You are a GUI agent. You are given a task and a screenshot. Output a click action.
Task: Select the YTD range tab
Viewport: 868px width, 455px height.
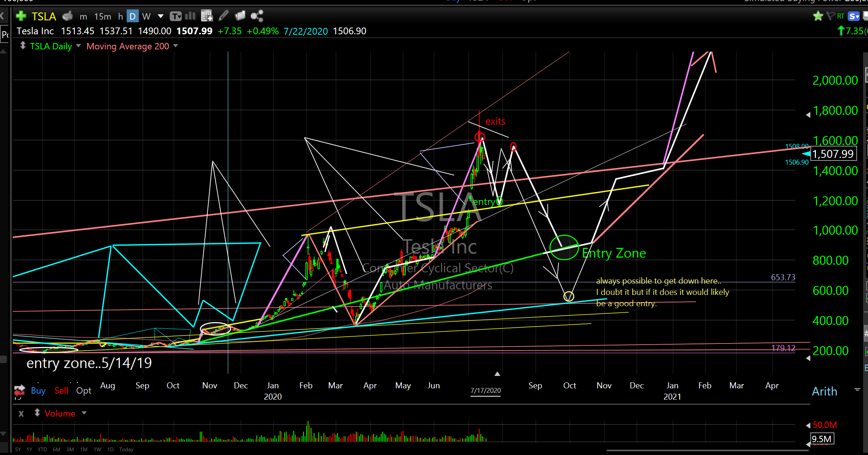[42, 449]
